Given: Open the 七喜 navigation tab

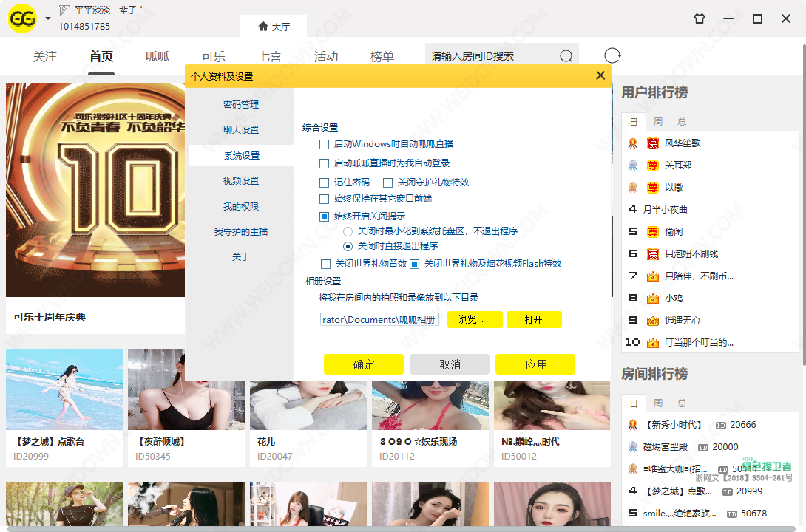Looking at the screenshot, I should (x=270, y=56).
